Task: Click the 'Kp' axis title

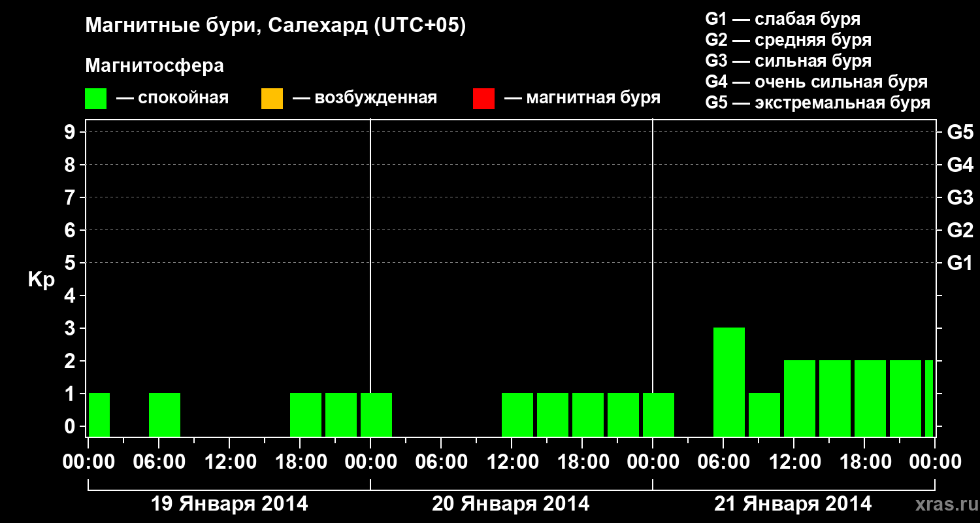Action: pyautogui.click(x=41, y=280)
